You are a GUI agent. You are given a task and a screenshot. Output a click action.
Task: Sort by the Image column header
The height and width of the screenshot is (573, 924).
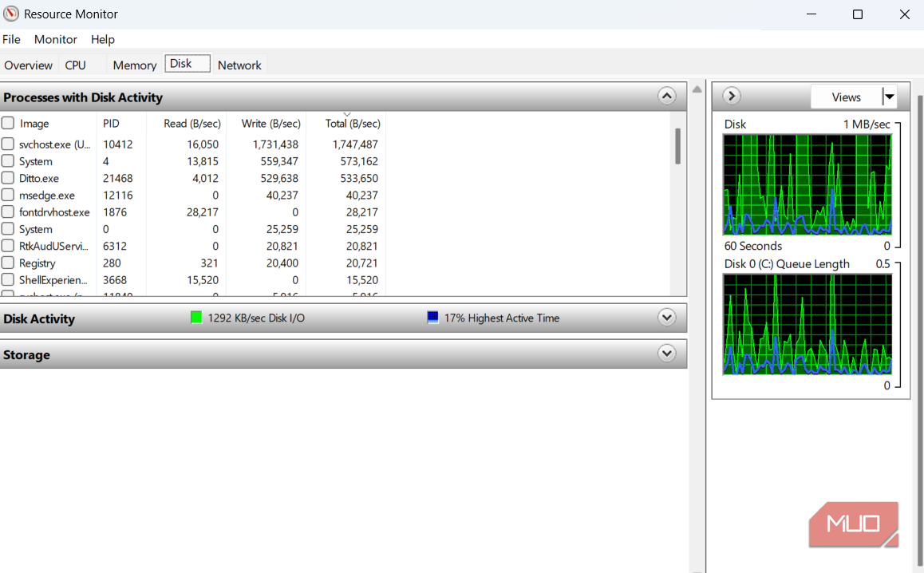pos(34,123)
